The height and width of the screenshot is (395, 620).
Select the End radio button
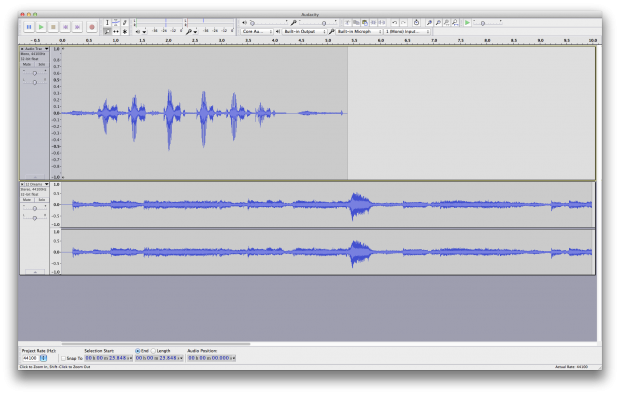click(x=138, y=351)
